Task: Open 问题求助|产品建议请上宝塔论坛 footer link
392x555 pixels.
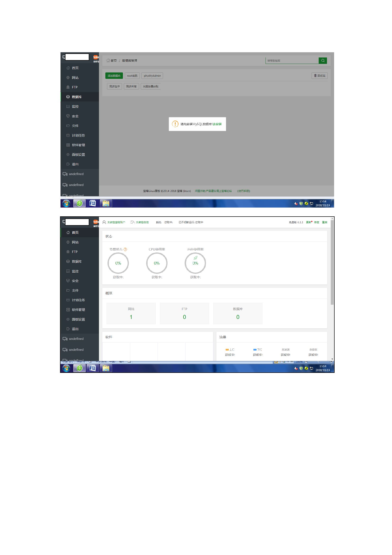Action: (x=213, y=191)
